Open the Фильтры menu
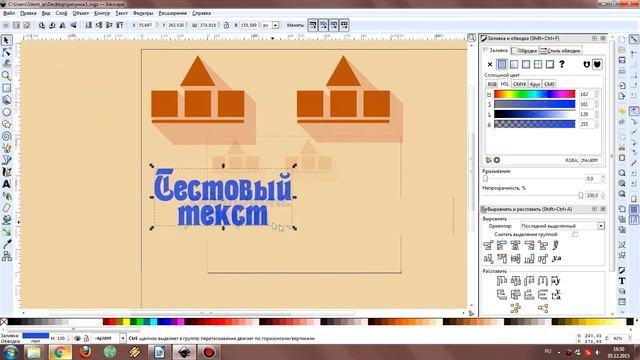Viewport: 640px width, 360px height. point(143,13)
